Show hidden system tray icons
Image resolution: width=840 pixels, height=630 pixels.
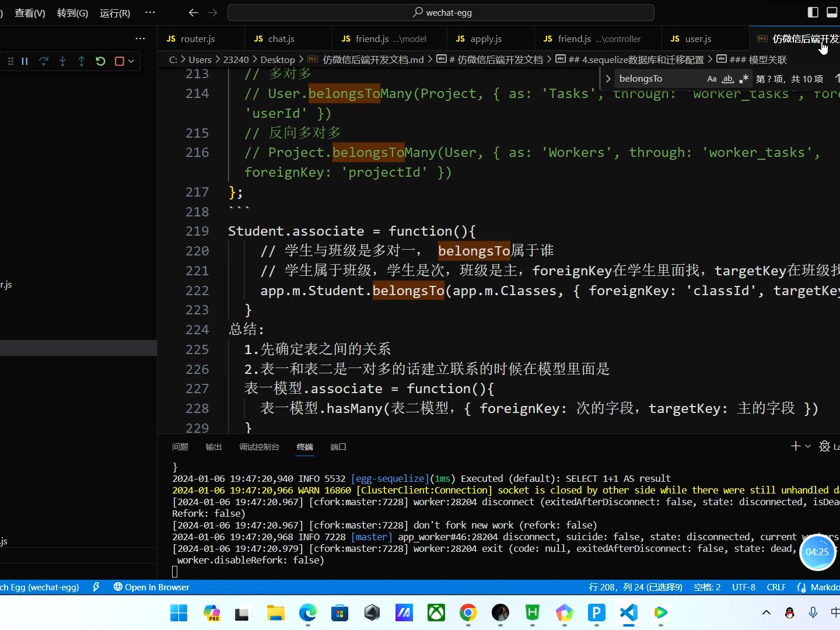pos(766,612)
